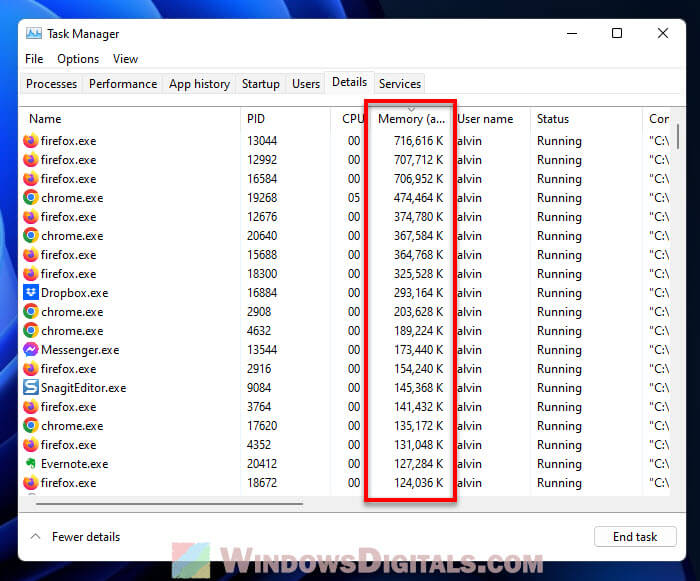Collapse view with Fewer details chevron
The image size is (700, 581).
(x=36, y=536)
